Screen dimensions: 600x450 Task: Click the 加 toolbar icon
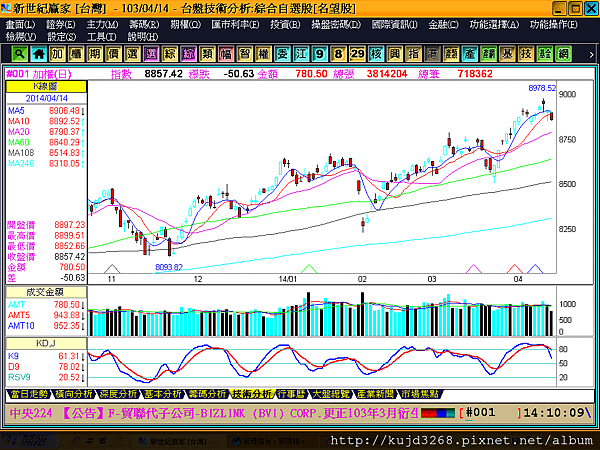57,54
